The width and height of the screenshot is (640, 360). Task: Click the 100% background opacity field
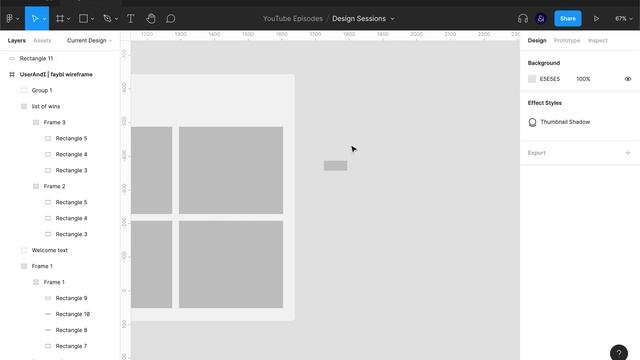[583, 79]
